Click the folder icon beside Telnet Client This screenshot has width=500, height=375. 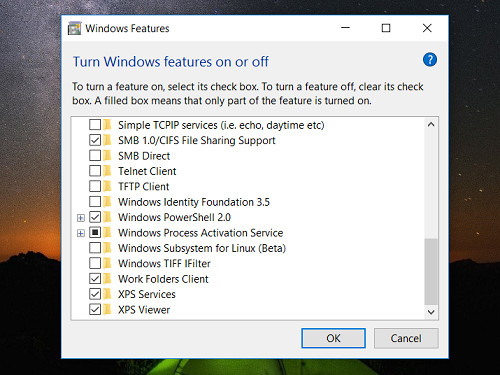click(107, 171)
